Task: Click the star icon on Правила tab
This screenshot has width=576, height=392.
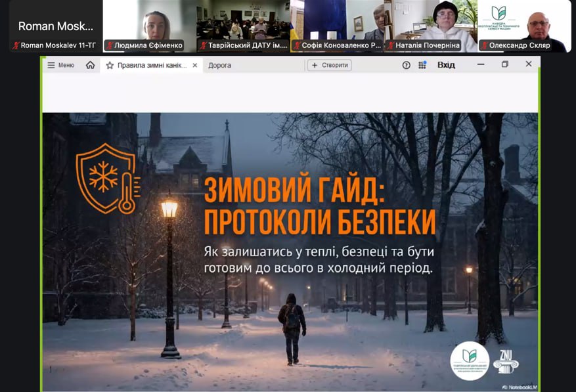Action: [110, 66]
